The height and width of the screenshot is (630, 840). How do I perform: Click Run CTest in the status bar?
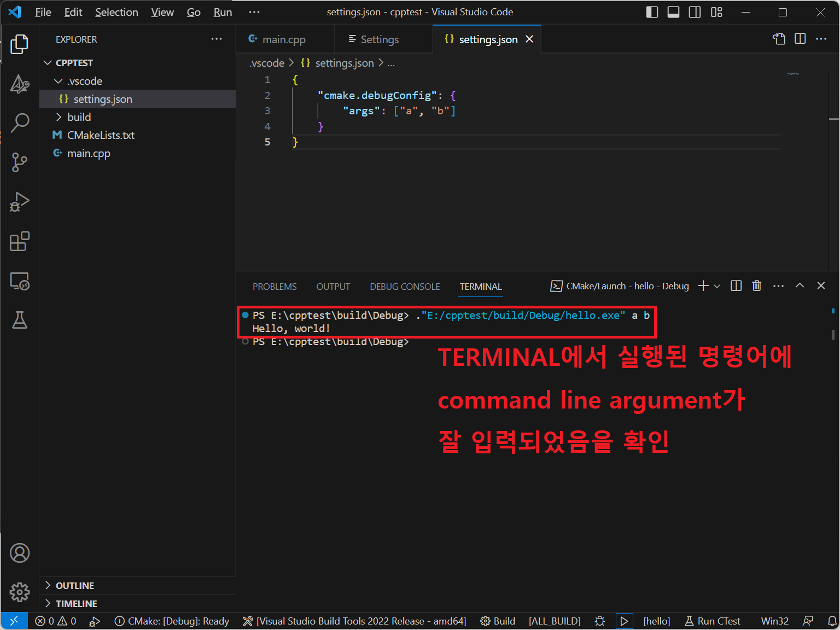[x=713, y=621]
